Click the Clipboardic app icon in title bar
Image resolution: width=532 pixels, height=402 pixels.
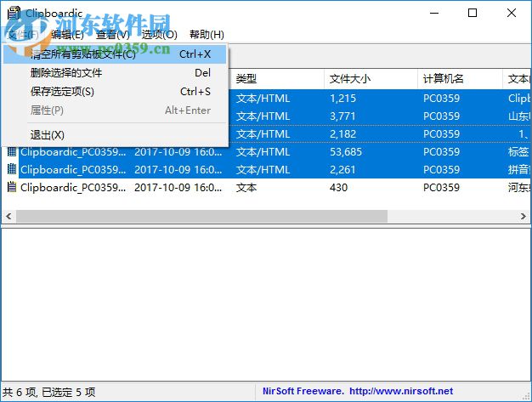[14, 14]
